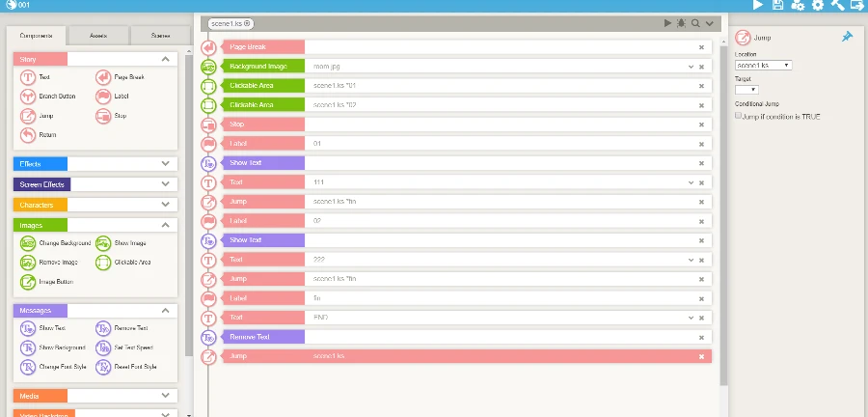Enable "Jump if condition is TRUE" checkbox
868x417 pixels.
[x=739, y=116]
